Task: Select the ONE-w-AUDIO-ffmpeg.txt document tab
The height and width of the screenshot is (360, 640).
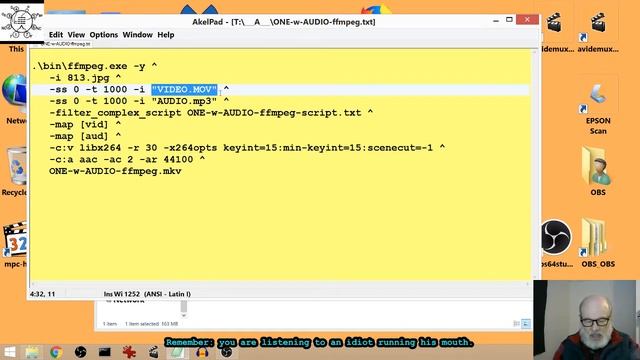Action: pos(65,44)
